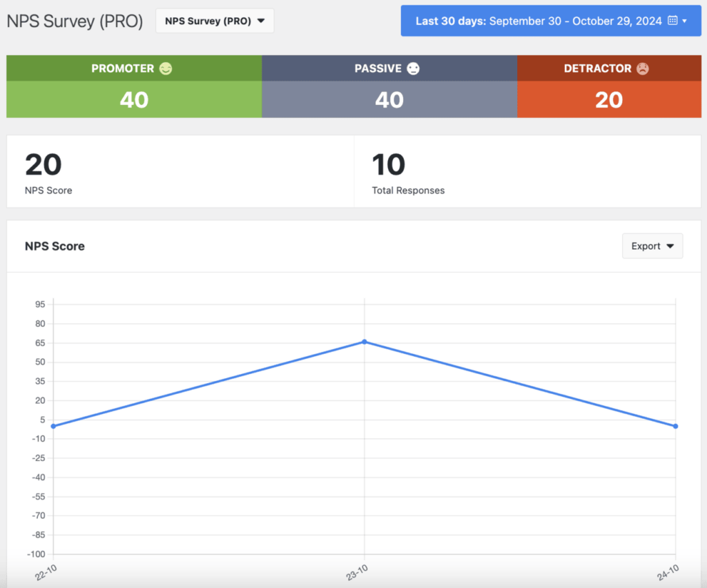707x588 pixels.
Task: Select the orange Detractor card showing 20
Action: 609,99
